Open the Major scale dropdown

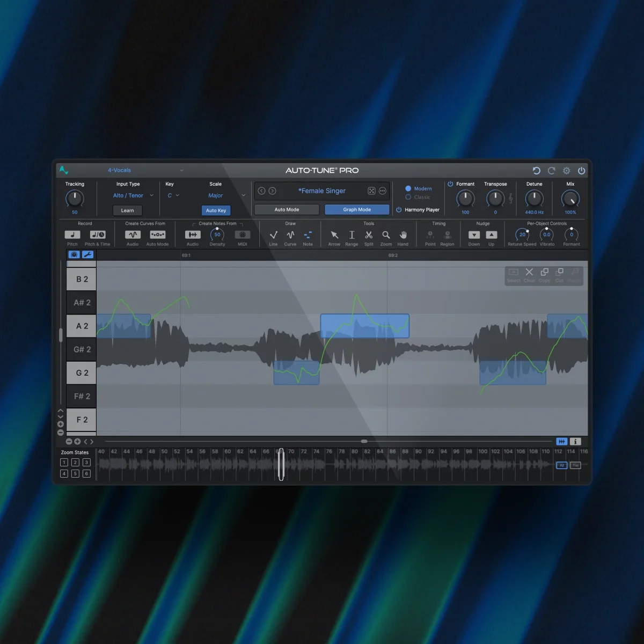pos(226,195)
